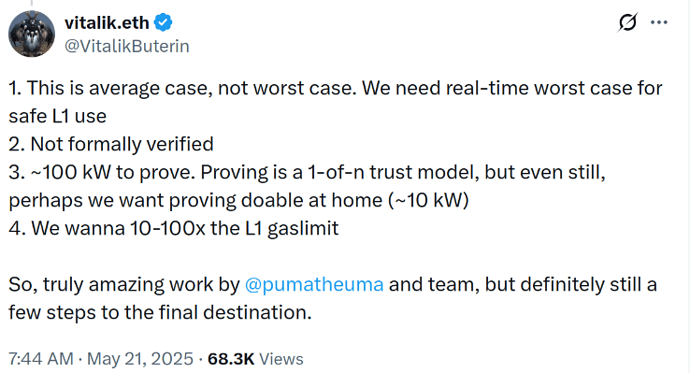Click the 'So, truly amazing work by' text
This screenshot has width=690, height=373.
tap(124, 285)
